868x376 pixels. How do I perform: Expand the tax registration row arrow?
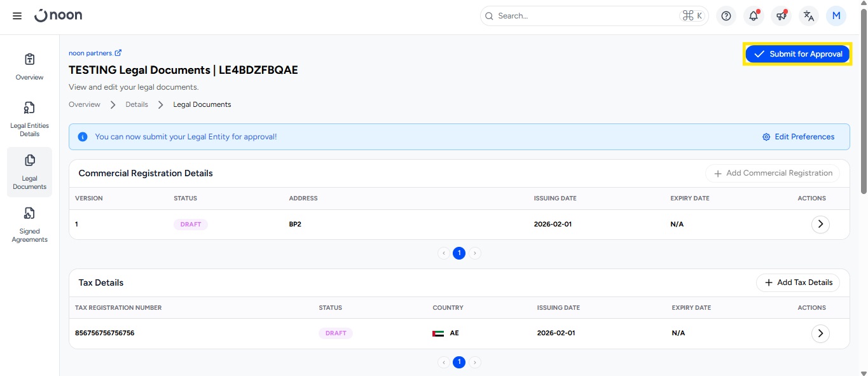point(820,333)
